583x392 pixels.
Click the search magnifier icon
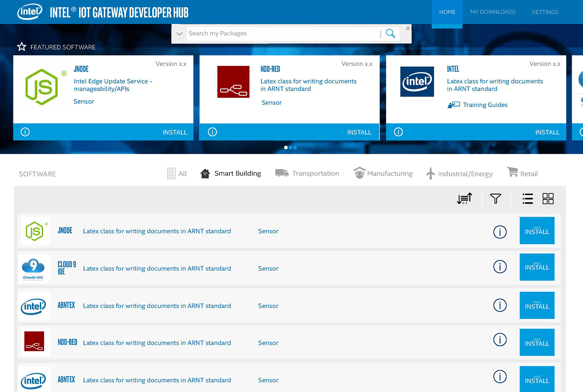pyautogui.click(x=390, y=33)
